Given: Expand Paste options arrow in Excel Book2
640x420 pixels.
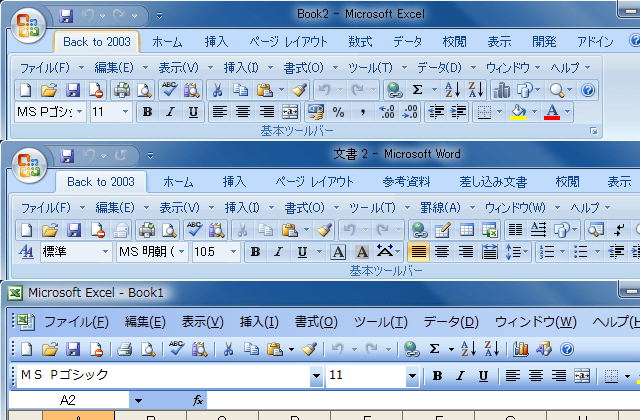Looking at the screenshot, I should tap(281, 90).
